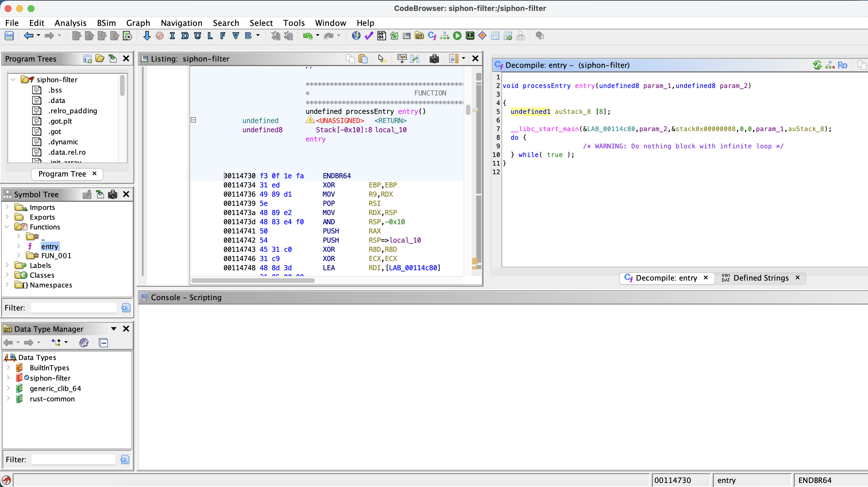The height and width of the screenshot is (487, 868).
Task: Click LAB_00114c80 link in decompiler
Action: tap(611, 129)
